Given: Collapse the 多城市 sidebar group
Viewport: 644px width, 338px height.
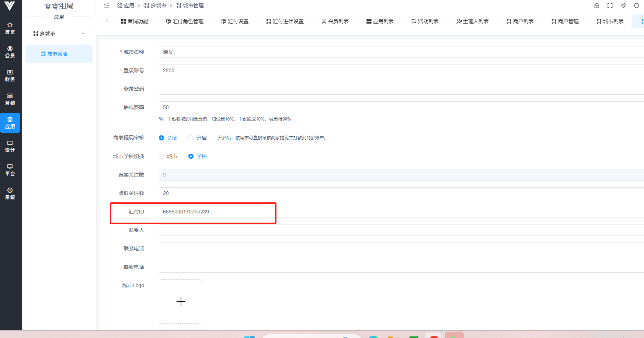Looking at the screenshot, I should [x=83, y=34].
